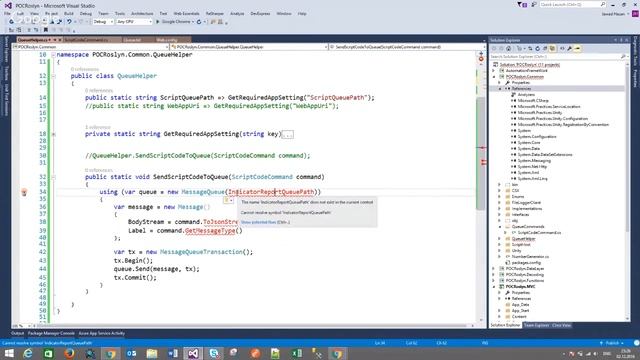This screenshot has width=640, height=360.
Task: Click the ReSharper error bulb in the left margin
Action: tap(24, 192)
